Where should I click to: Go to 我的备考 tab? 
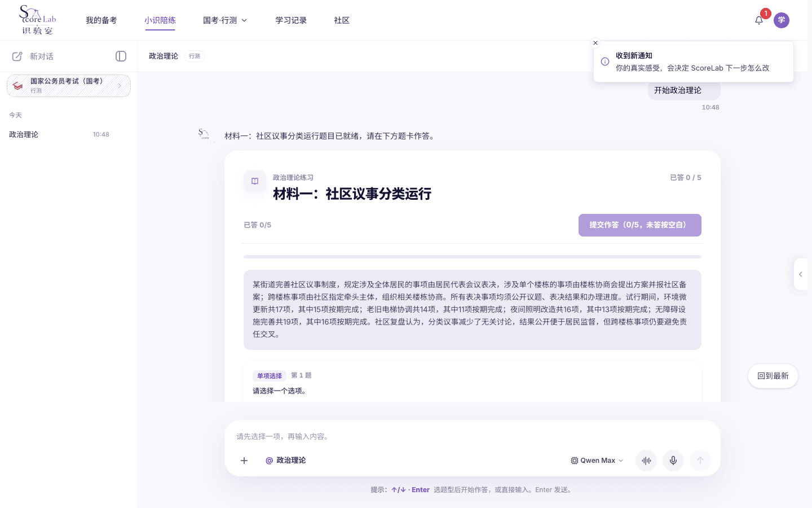coord(101,20)
